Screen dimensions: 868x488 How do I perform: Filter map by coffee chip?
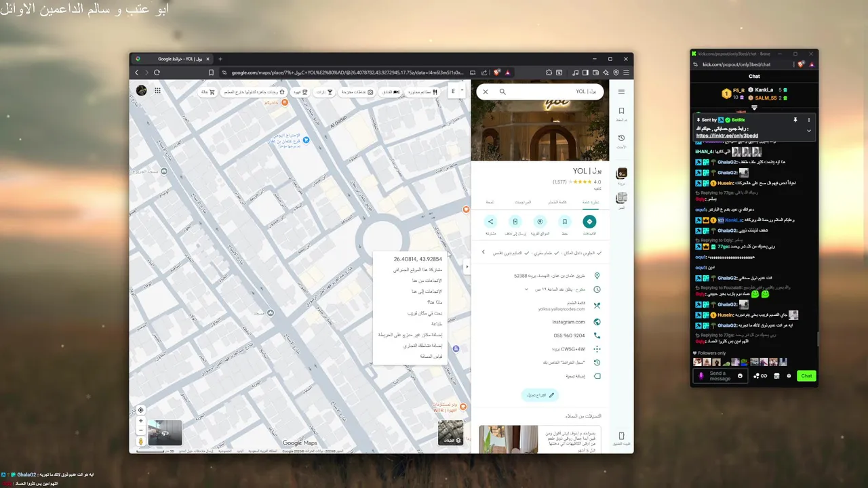tap(300, 91)
